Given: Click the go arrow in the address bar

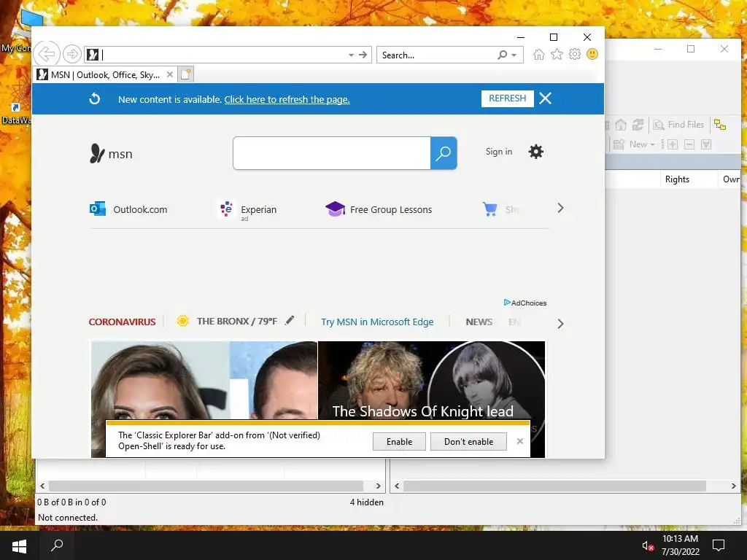Looking at the screenshot, I should [363, 55].
